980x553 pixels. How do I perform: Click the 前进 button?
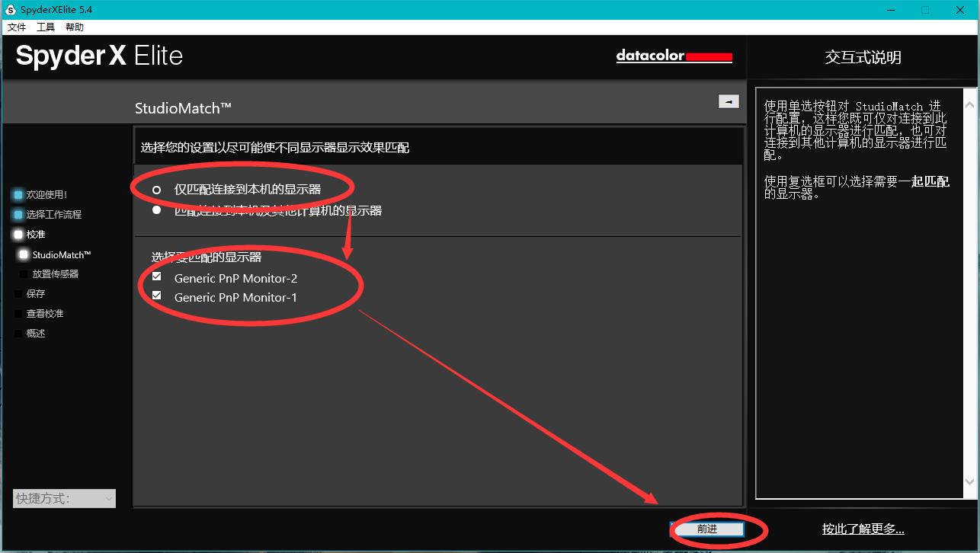tap(707, 529)
